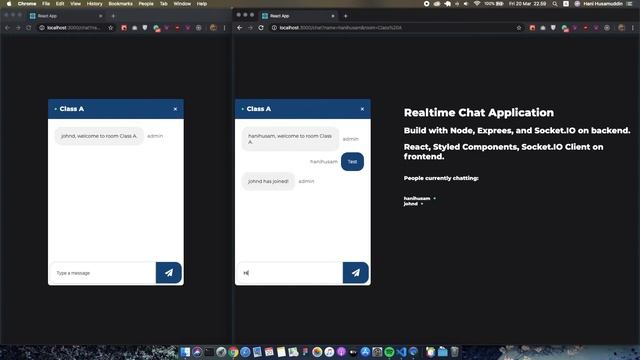
Task: Open the File menu
Action: pyautogui.click(x=46, y=4)
